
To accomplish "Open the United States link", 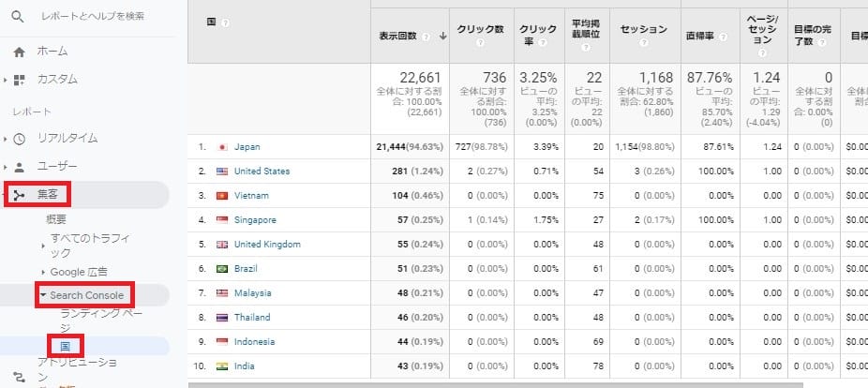I will pos(262,172).
